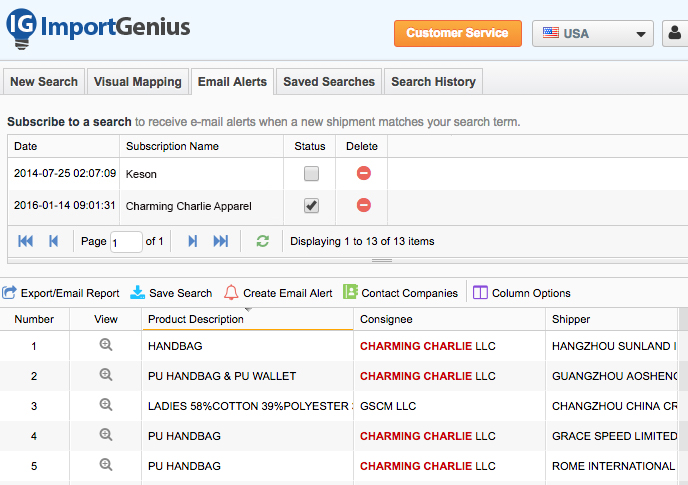View details of shipment row 4
This screenshot has width=688, height=485.
tap(106, 435)
